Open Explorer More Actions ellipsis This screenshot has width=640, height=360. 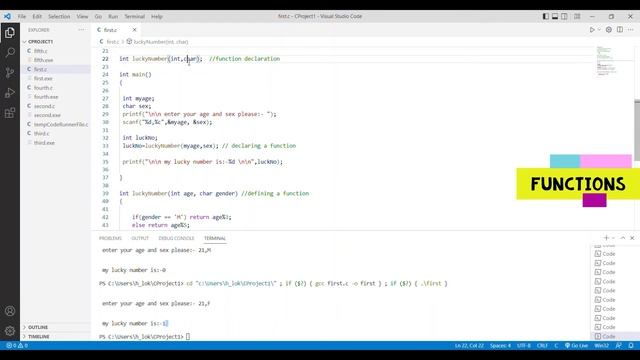pos(82,30)
